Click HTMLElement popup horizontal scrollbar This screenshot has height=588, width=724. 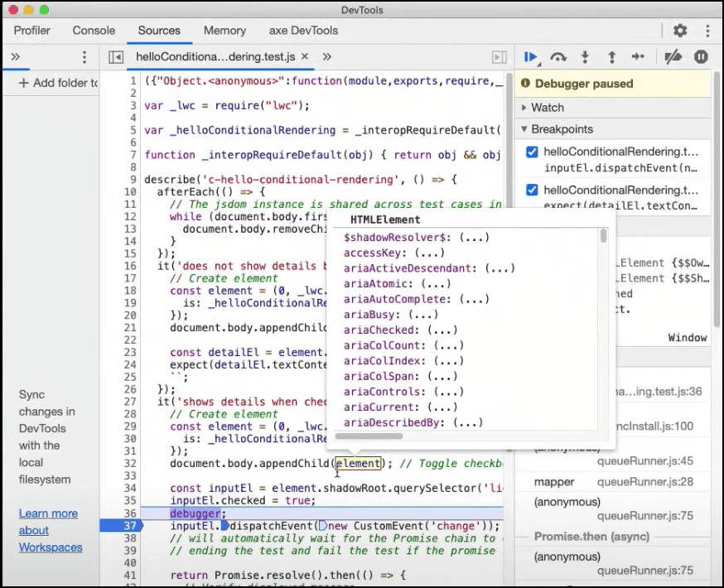pyautogui.click(x=369, y=436)
